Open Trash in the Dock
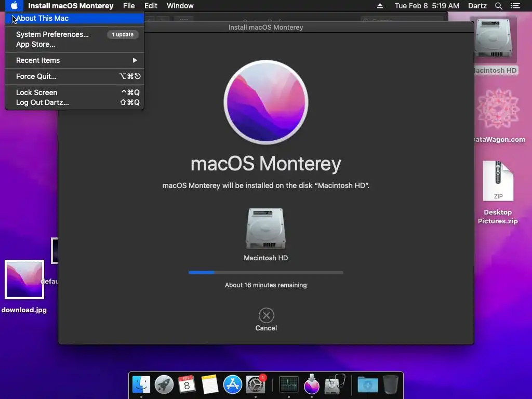Viewport: 532px width, 399px height. (x=391, y=385)
